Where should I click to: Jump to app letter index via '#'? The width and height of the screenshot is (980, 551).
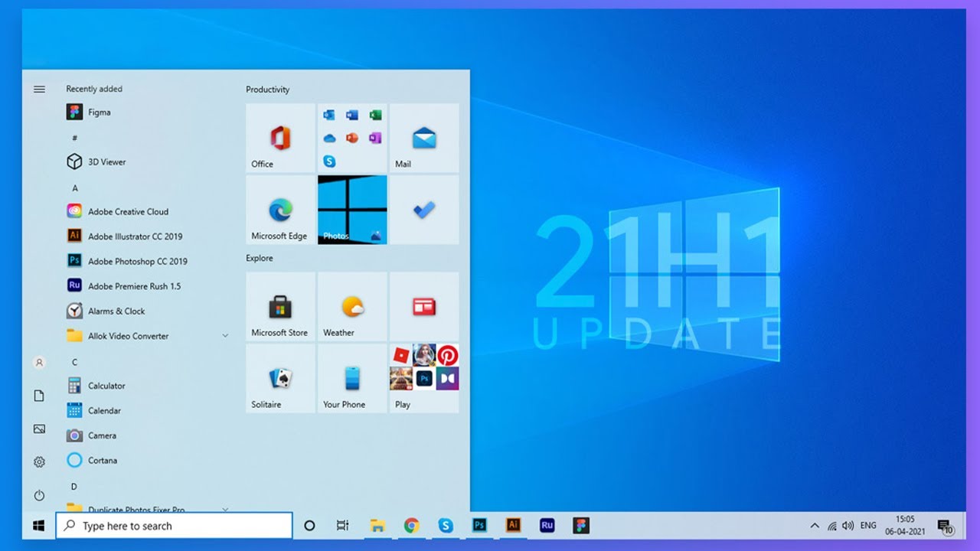point(74,138)
